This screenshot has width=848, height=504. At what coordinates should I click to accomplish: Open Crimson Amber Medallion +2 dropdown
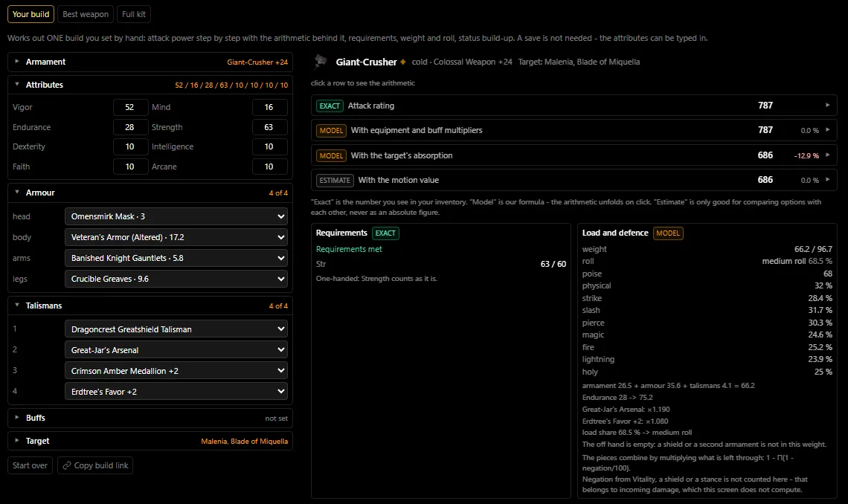click(x=176, y=371)
